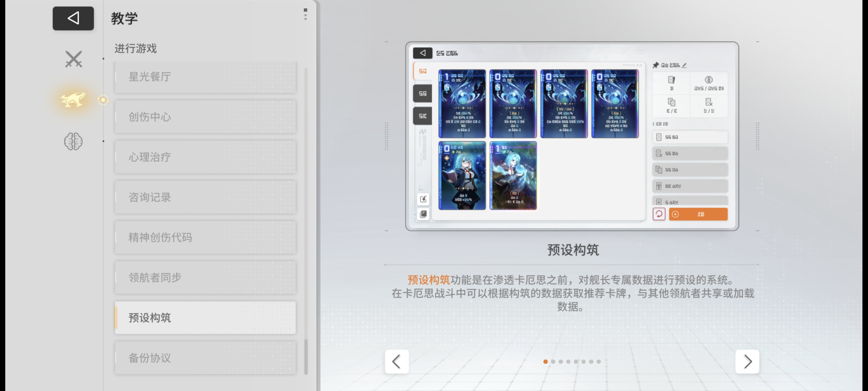Jump to the first orange page dot
The image size is (868, 391).
(545, 361)
